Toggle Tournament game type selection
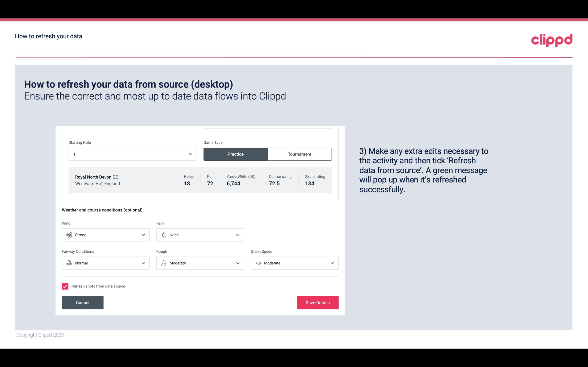 (x=299, y=154)
